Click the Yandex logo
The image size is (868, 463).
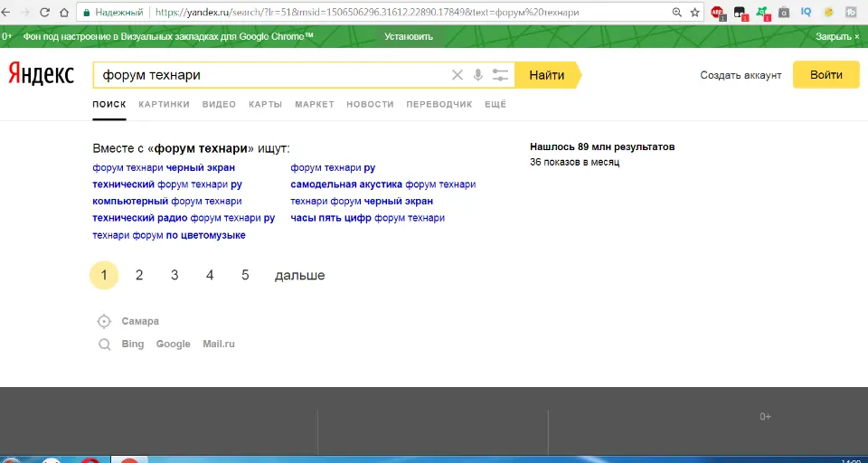pos(42,75)
